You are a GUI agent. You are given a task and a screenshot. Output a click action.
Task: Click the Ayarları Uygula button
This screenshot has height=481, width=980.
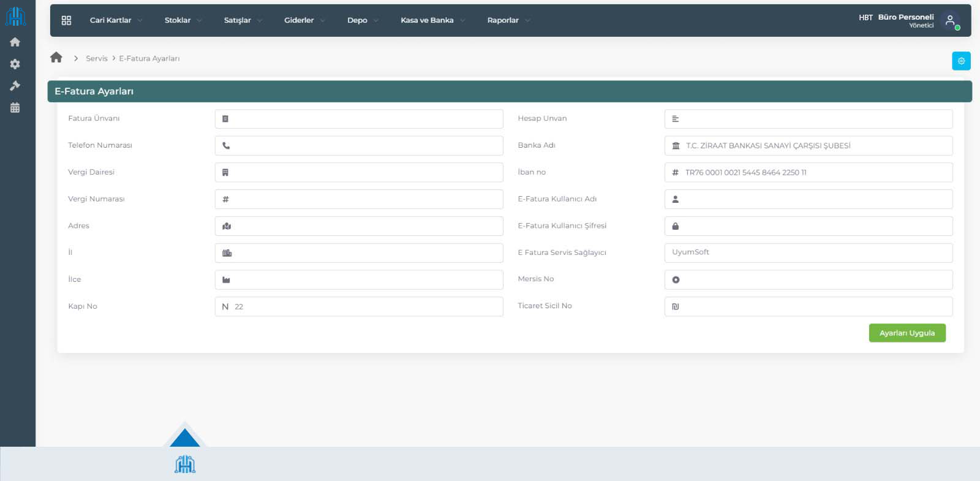(907, 333)
